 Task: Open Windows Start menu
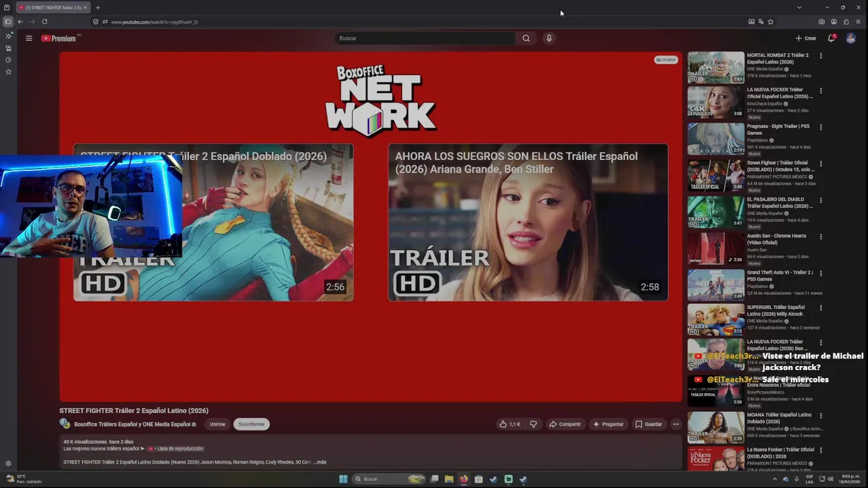coord(343,479)
